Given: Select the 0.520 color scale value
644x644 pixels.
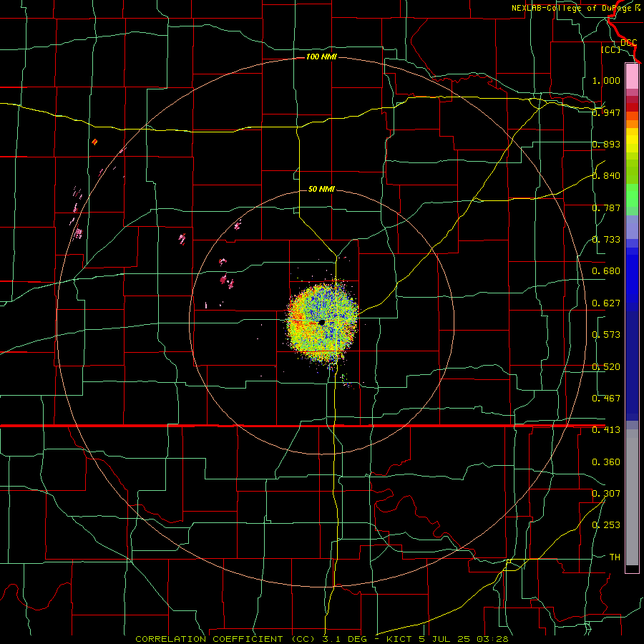Looking at the screenshot, I should coord(606,367).
